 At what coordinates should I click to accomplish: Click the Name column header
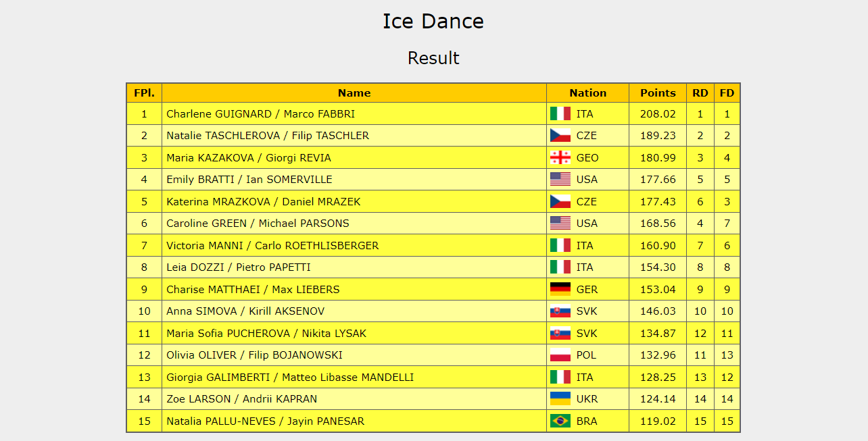coord(354,93)
